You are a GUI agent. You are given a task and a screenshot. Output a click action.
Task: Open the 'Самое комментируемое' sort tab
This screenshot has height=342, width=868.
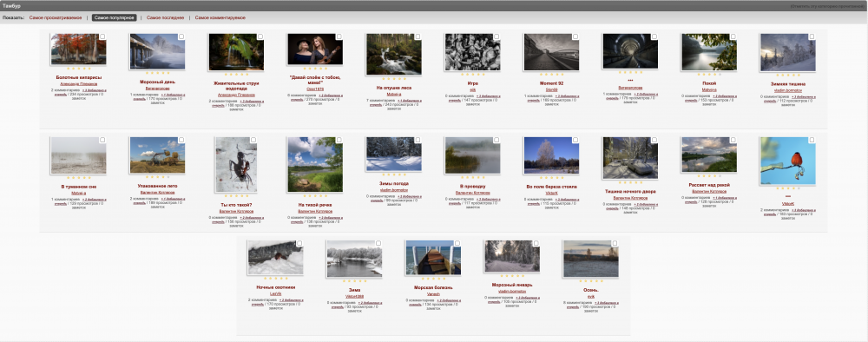click(220, 17)
